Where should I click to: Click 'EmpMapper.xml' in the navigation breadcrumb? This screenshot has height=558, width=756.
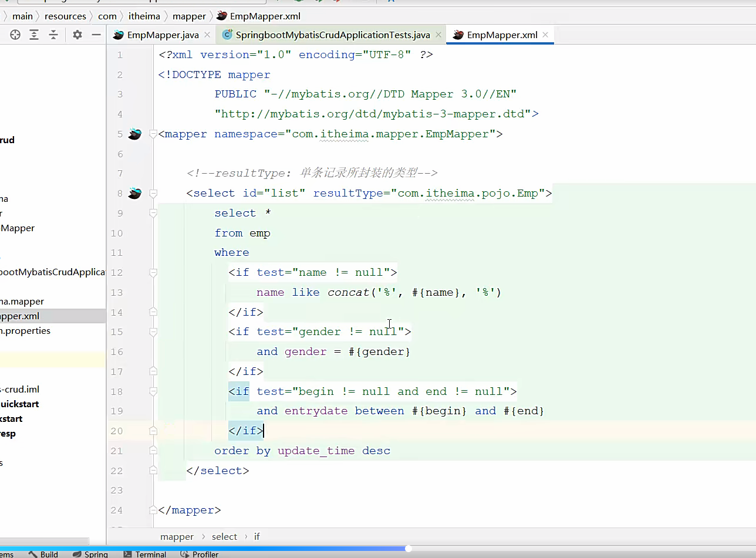pos(265,16)
